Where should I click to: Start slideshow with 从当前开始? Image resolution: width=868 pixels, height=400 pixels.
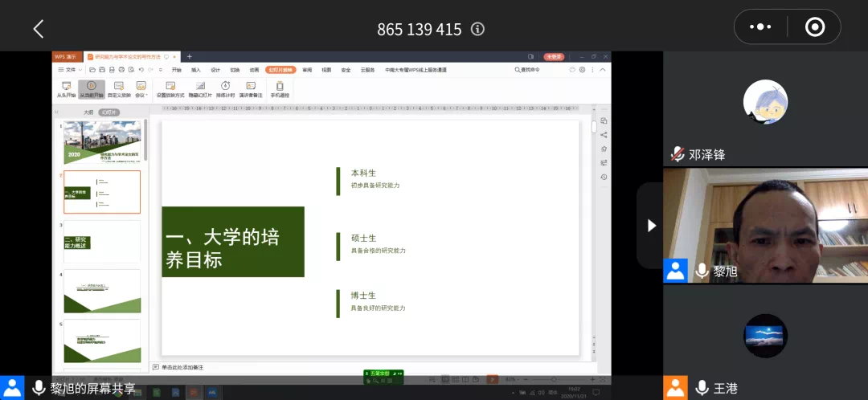coord(92,88)
